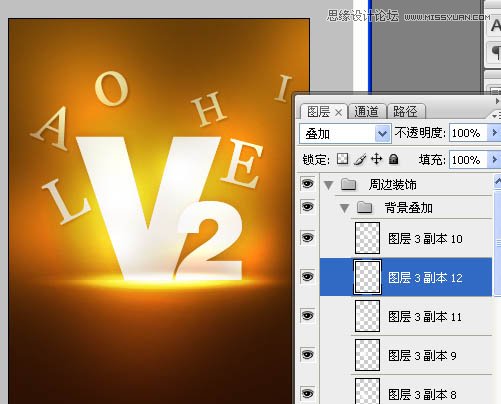Open the 不透明度 slider arrow

click(494, 133)
